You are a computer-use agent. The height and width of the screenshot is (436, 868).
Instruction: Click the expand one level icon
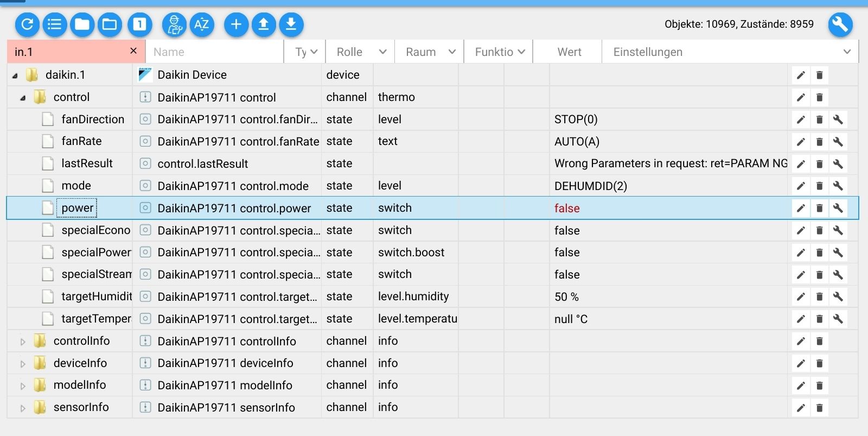[140, 24]
